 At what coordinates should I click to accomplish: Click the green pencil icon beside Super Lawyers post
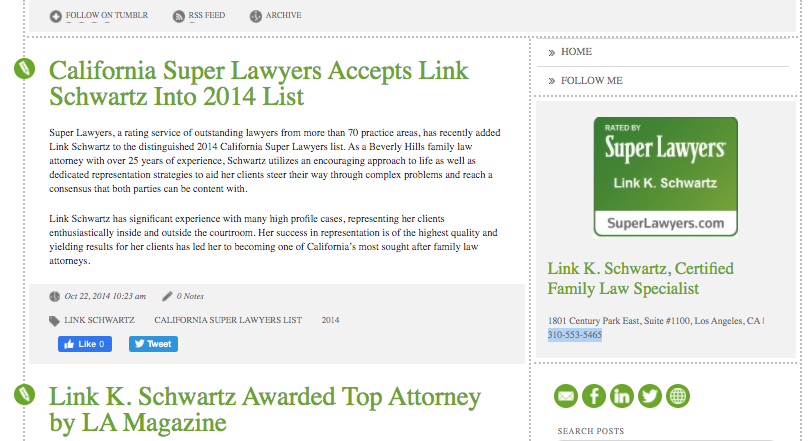24,69
